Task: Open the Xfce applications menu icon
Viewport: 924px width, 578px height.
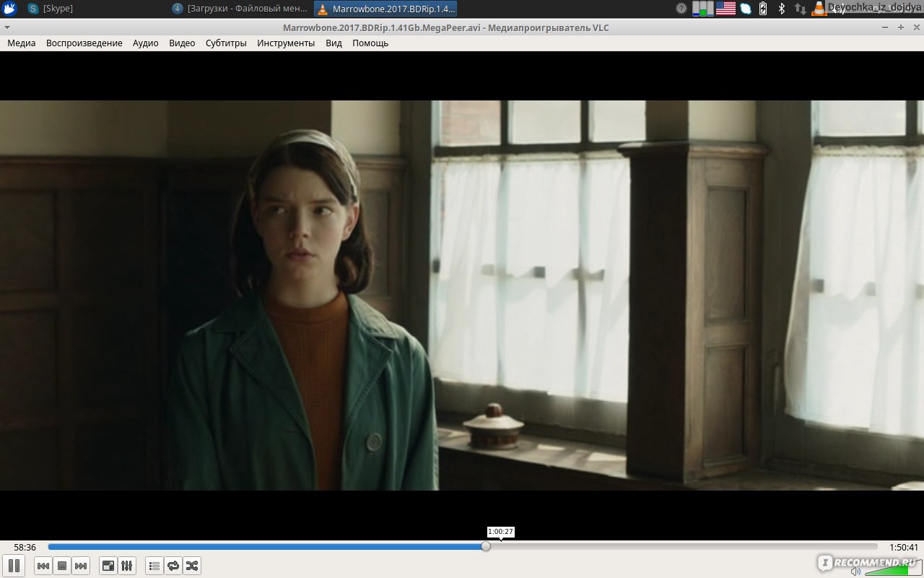Action: click(9, 9)
